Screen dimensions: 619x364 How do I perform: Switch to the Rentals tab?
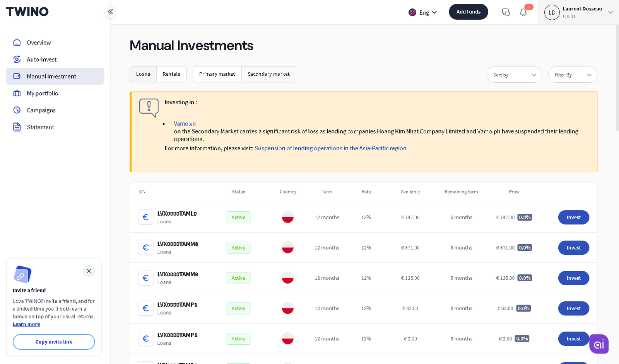(171, 74)
